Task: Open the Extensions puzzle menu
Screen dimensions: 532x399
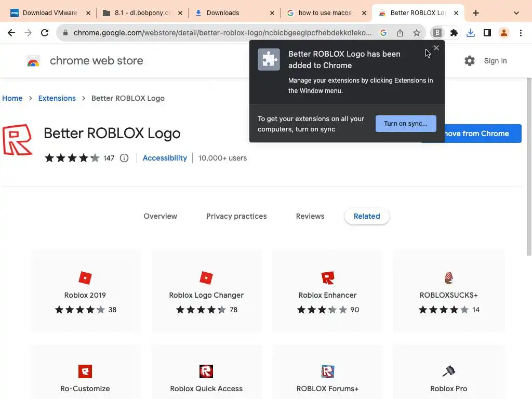Action: click(454, 33)
